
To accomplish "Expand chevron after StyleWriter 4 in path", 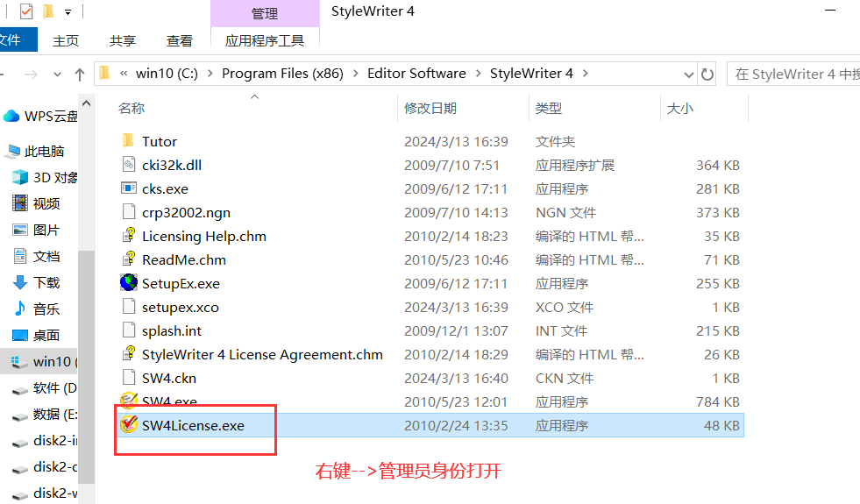I will [x=586, y=74].
